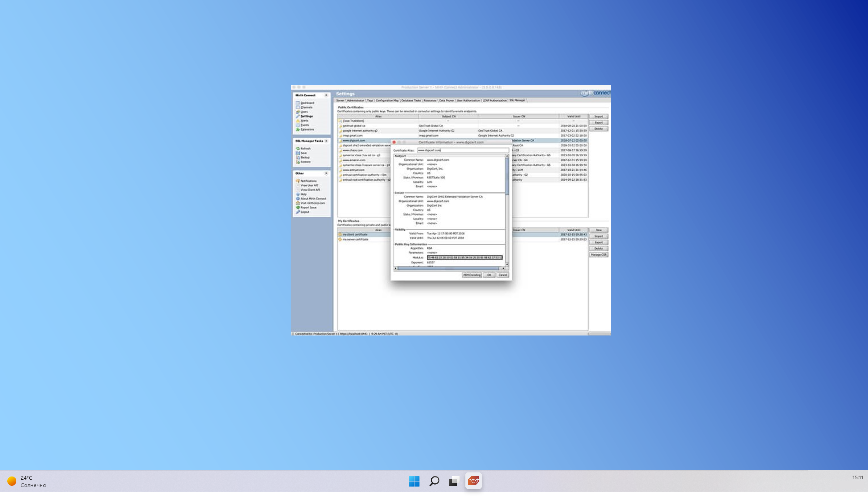Open the weather widget showing 24°C
868x498 pixels.
pos(27,481)
